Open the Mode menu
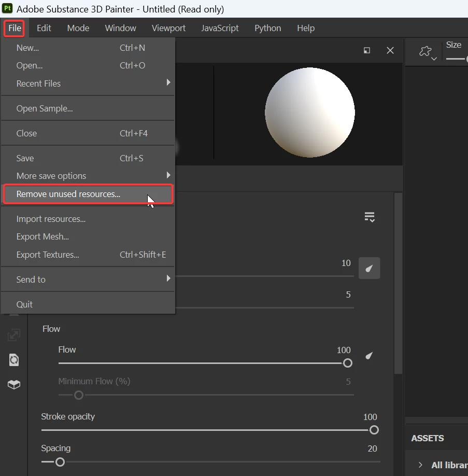 coord(78,28)
